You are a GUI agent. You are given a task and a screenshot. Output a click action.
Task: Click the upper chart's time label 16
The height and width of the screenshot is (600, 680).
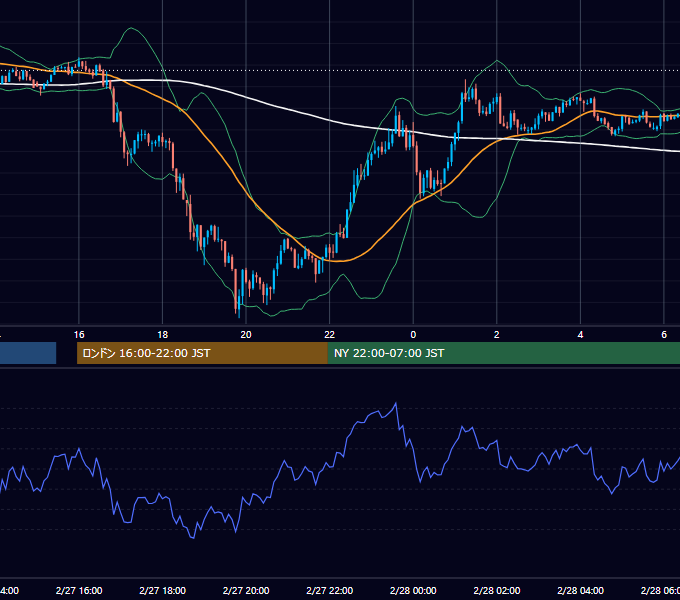click(x=79, y=335)
